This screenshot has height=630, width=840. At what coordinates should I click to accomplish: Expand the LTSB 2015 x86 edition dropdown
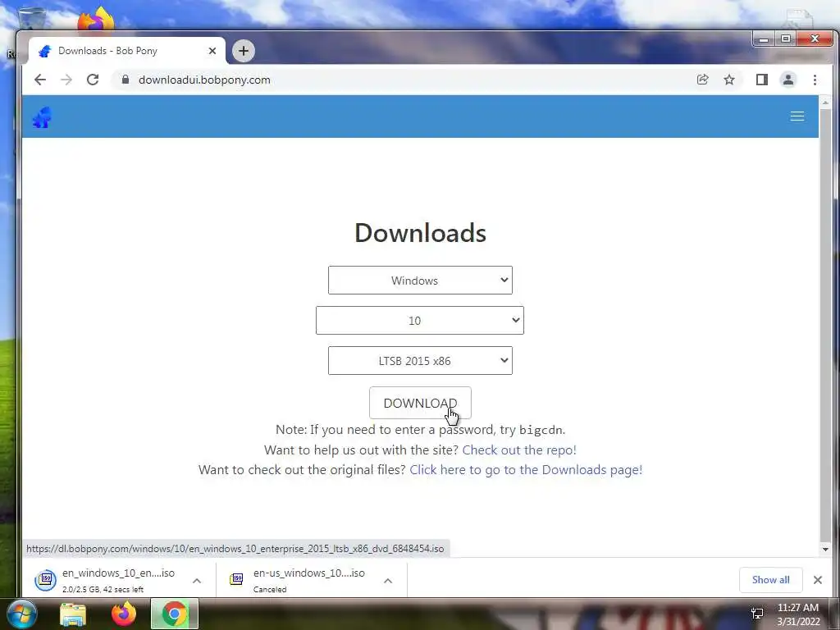click(420, 361)
